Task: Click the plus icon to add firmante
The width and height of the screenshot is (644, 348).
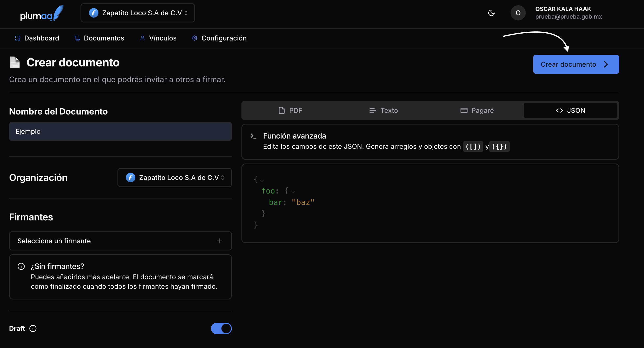Action: click(x=220, y=241)
